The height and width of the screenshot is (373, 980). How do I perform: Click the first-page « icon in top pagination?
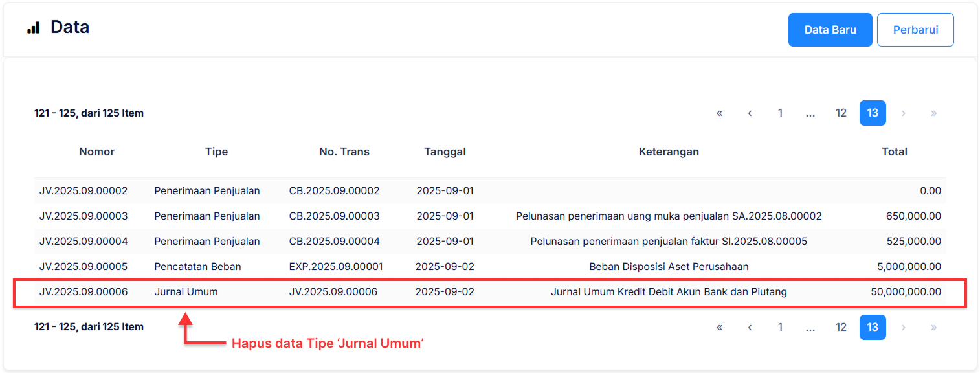click(719, 113)
